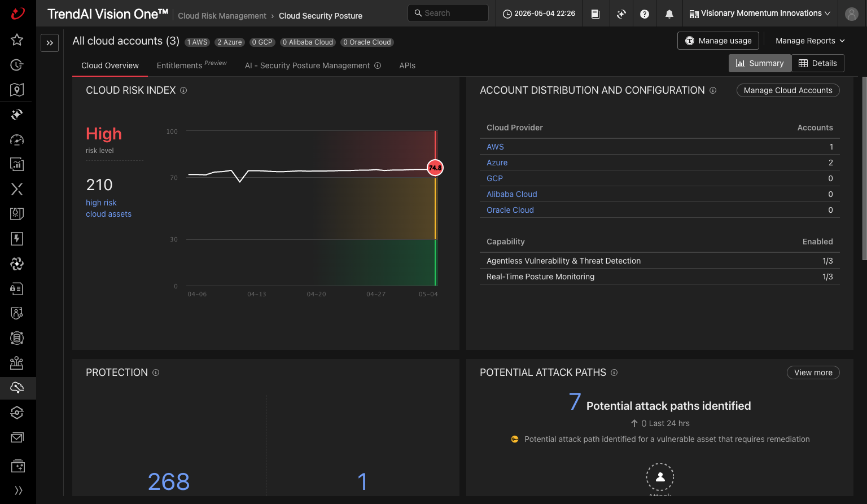Click the vertical page scrollbar
The width and height of the screenshot is (867, 504).
tap(864, 168)
